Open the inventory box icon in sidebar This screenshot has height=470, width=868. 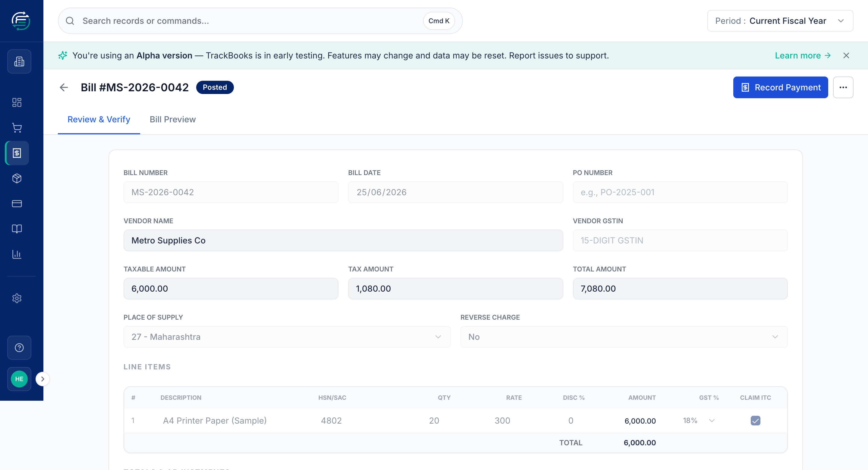point(17,178)
